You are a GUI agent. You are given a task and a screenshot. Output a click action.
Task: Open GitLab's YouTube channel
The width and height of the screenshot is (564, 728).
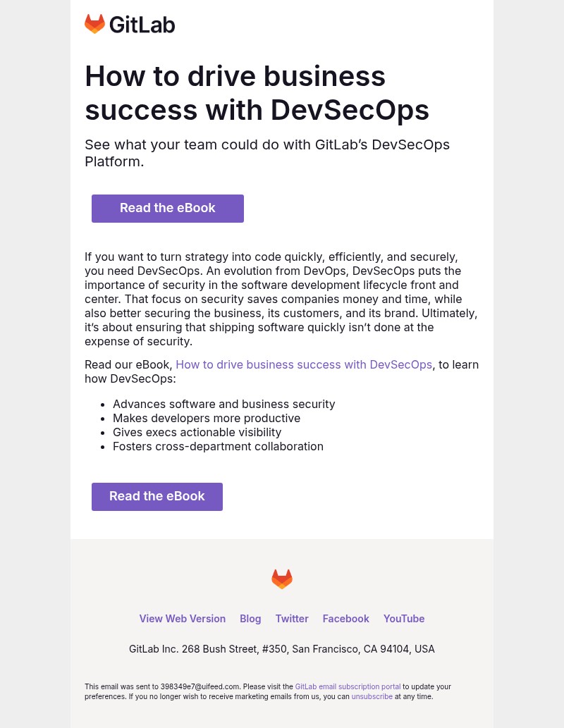click(x=403, y=618)
